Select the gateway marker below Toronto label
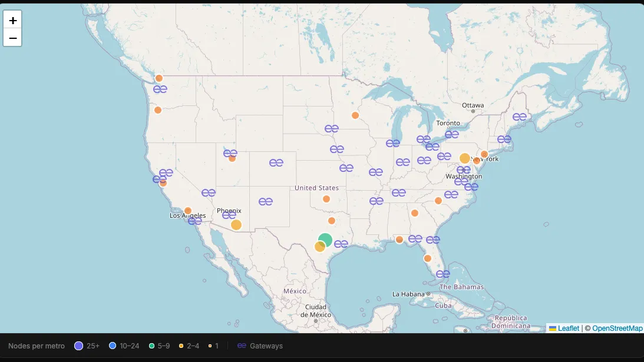Screen dimensions: 644x362 point(452,134)
